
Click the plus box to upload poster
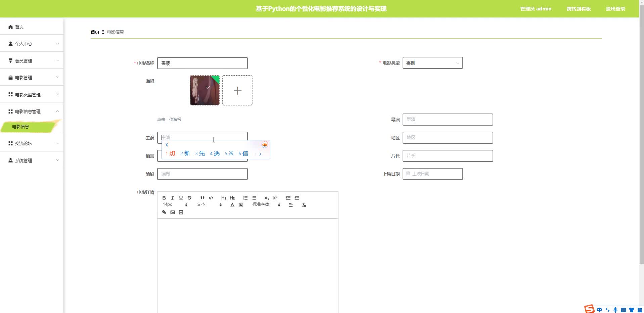(x=237, y=90)
